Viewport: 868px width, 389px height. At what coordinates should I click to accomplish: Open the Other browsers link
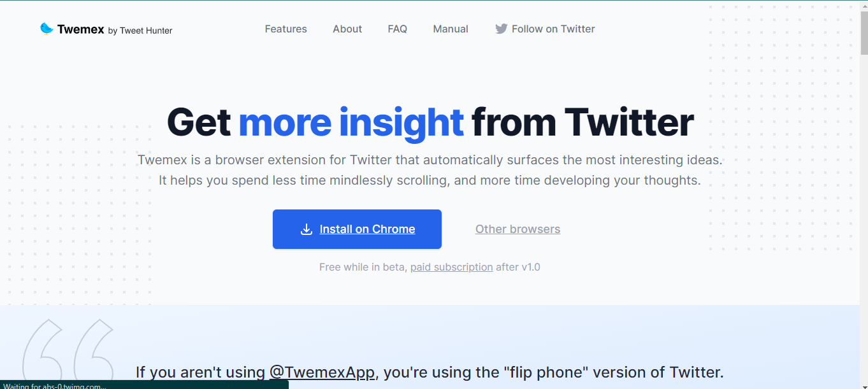coord(517,229)
